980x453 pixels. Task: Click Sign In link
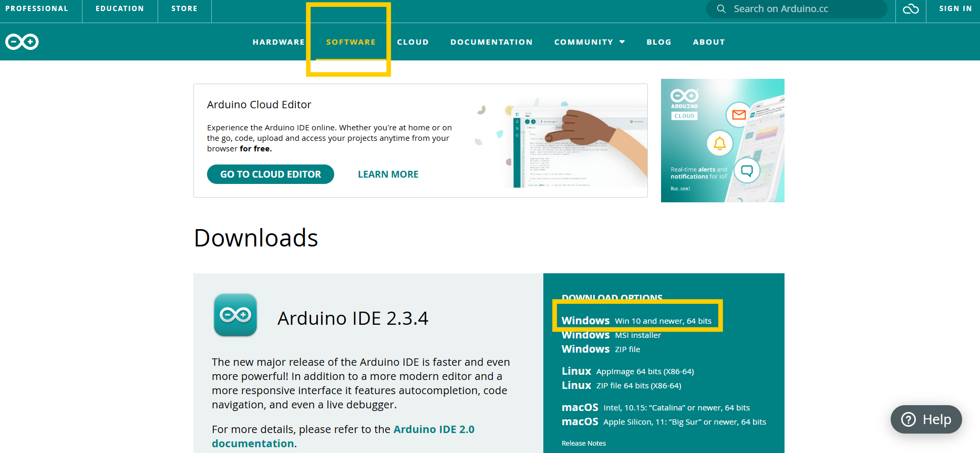[955, 9]
